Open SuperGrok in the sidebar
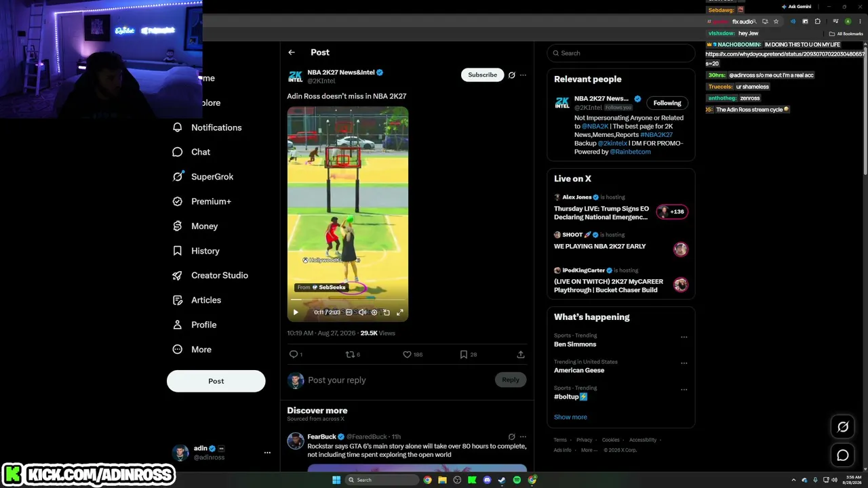 click(203, 177)
